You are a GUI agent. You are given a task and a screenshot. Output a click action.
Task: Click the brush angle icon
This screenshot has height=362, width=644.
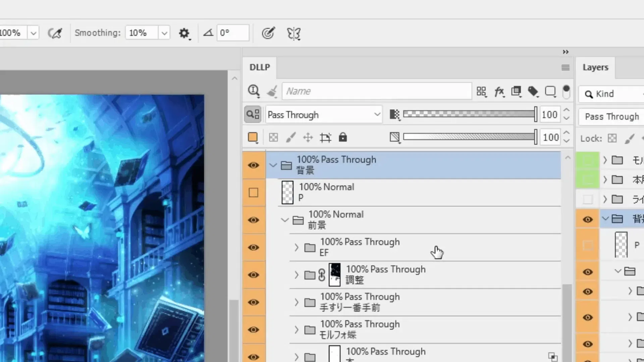208,33
